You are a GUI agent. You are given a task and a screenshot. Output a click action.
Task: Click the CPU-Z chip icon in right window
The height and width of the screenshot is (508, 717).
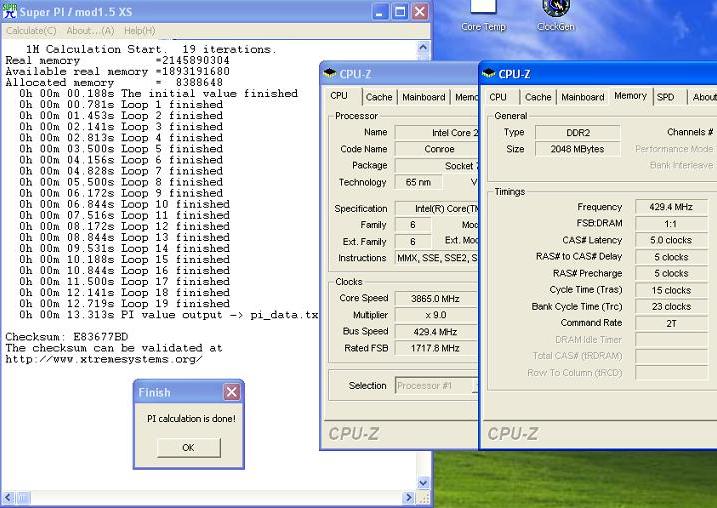click(x=488, y=73)
